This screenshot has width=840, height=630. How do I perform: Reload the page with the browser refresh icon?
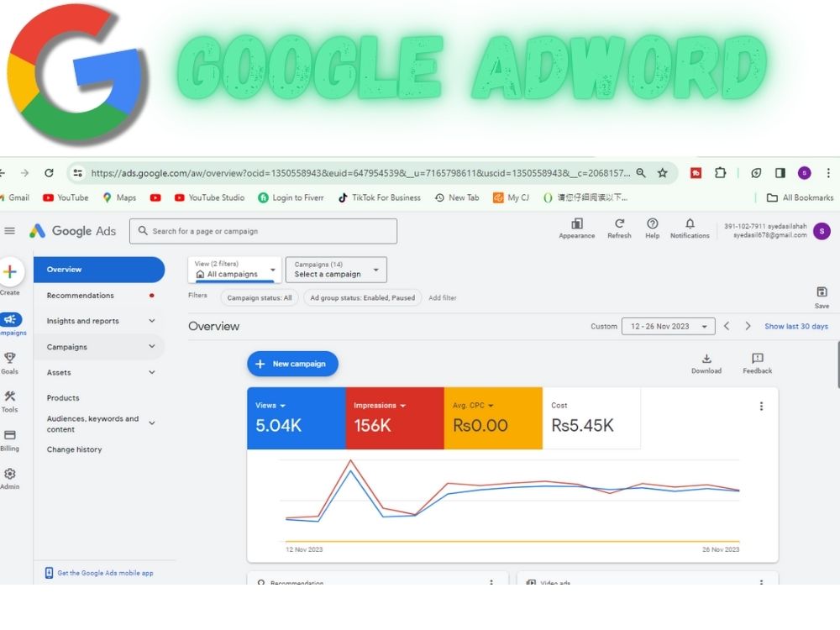49,172
